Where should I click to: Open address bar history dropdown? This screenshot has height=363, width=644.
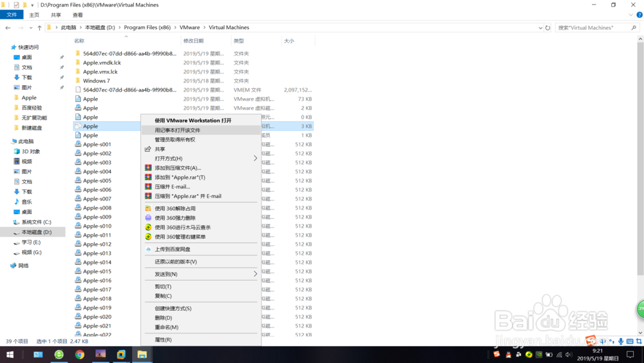[x=540, y=28]
